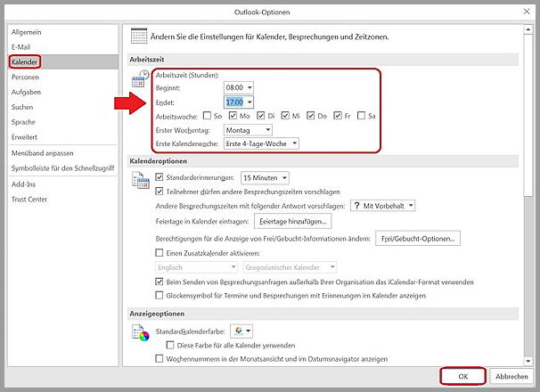Select the Kalender category in sidebar
The image size is (540, 392).
pos(25,61)
